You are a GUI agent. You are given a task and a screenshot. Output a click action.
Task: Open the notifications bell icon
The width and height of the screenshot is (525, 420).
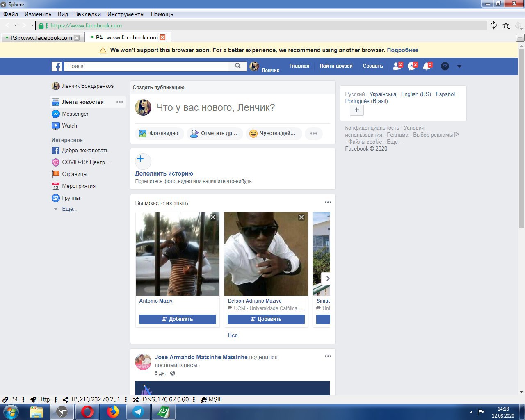[x=427, y=66]
